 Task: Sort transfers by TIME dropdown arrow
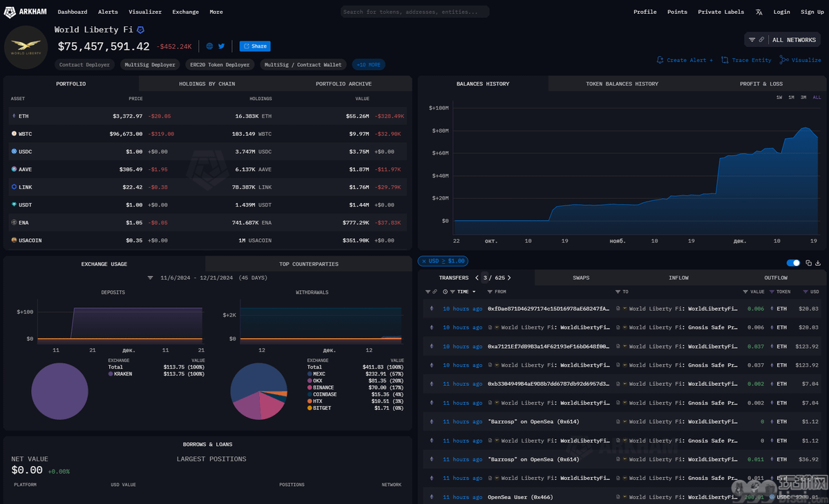point(473,292)
